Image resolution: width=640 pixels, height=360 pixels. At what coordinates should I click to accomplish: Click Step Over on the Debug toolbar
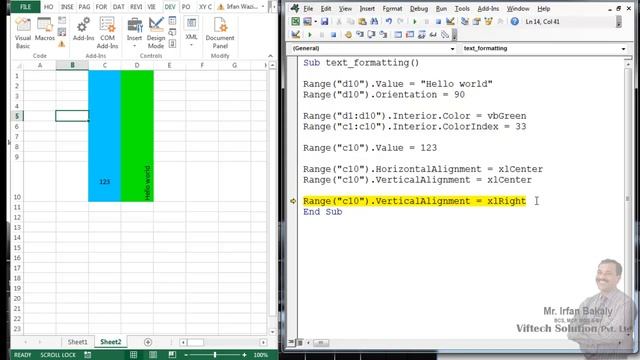click(371, 35)
